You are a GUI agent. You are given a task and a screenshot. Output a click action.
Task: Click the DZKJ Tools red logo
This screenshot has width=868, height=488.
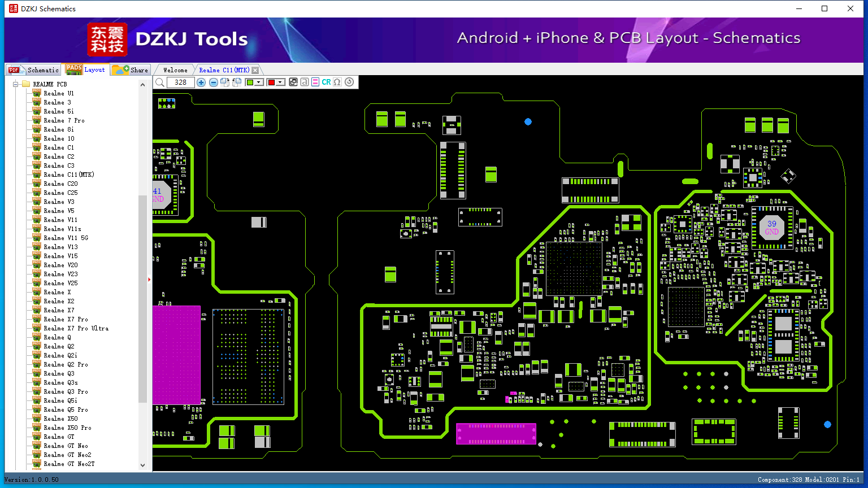tap(107, 40)
